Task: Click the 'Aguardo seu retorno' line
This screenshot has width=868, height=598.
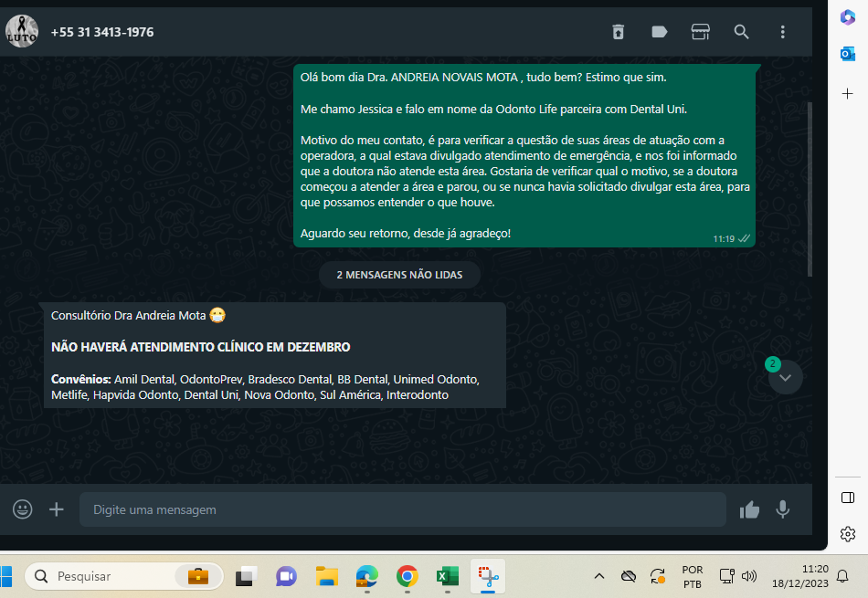Action: click(405, 234)
